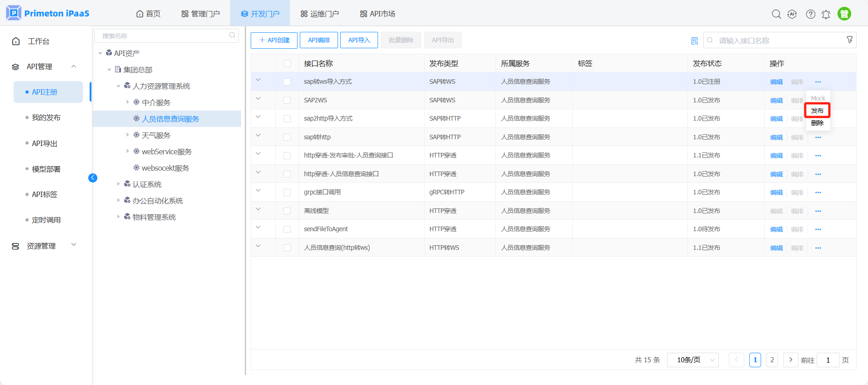Switch to the 运维门户 tab
868x385 pixels.
pos(319,14)
